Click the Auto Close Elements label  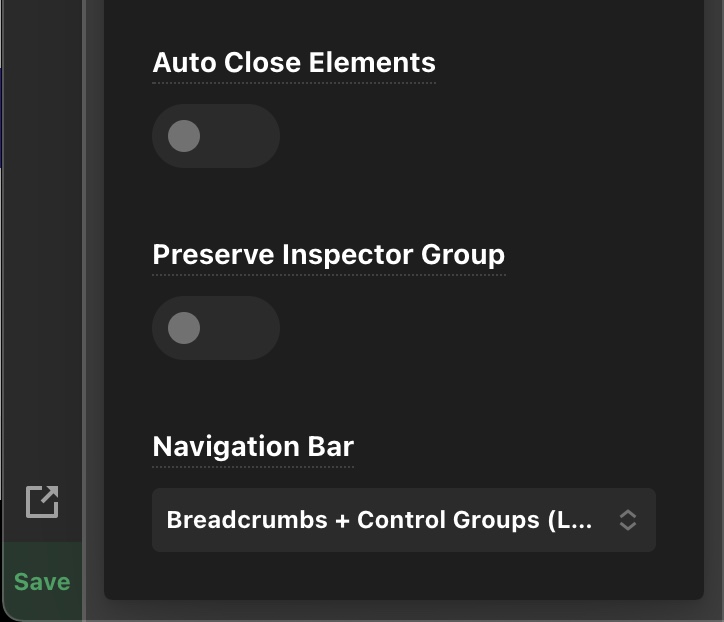[x=294, y=62]
